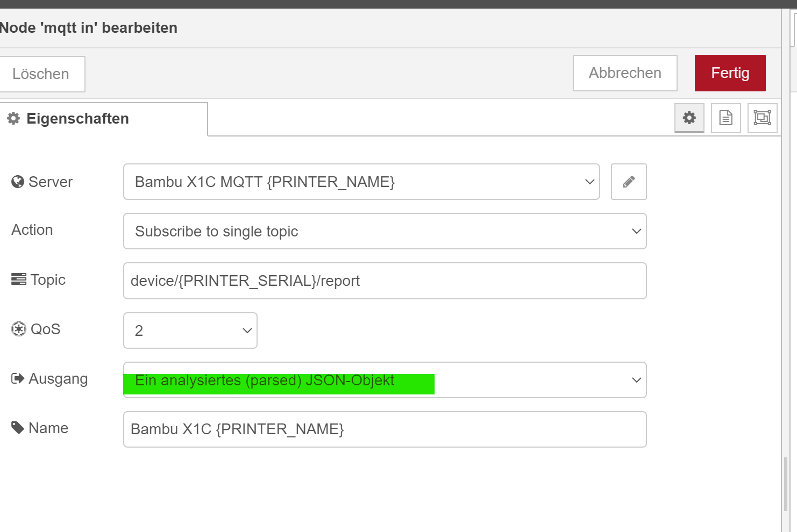Click the Topic label

pos(39,280)
